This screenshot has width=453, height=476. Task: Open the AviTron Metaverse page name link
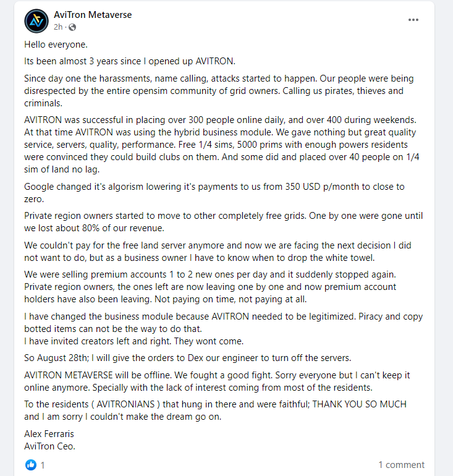click(93, 15)
